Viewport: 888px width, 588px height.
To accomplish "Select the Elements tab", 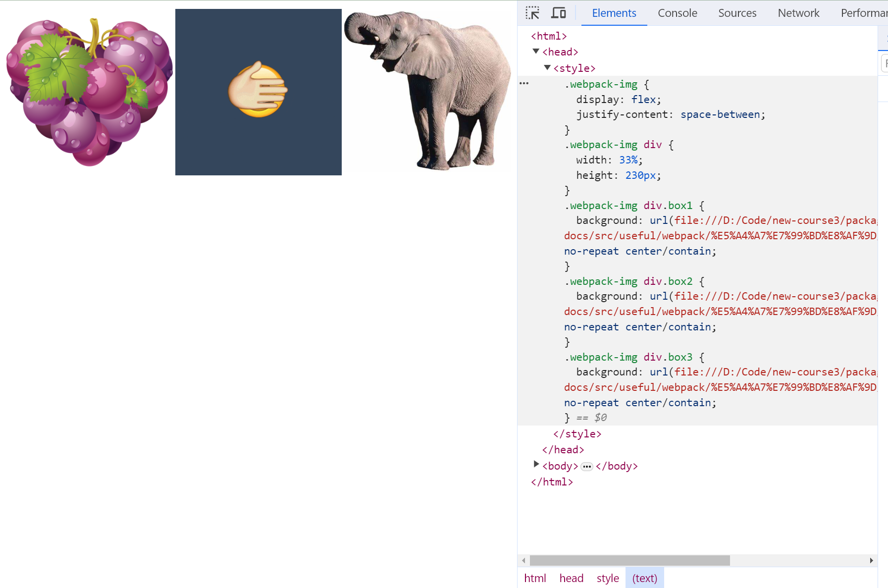I will [614, 13].
